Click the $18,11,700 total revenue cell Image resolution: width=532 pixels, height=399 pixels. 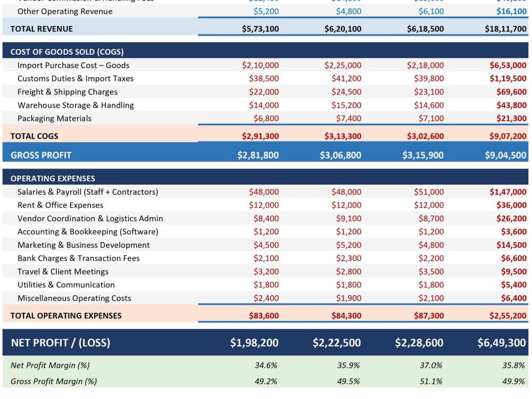click(505, 29)
